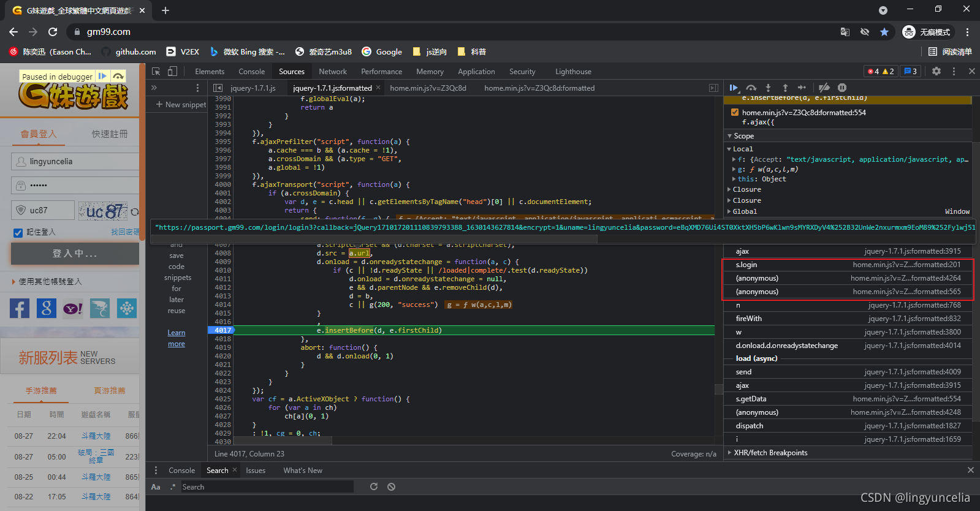Switch to the Network tab
The width and height of the screenshot is (980, 511).
coord(333,71)
